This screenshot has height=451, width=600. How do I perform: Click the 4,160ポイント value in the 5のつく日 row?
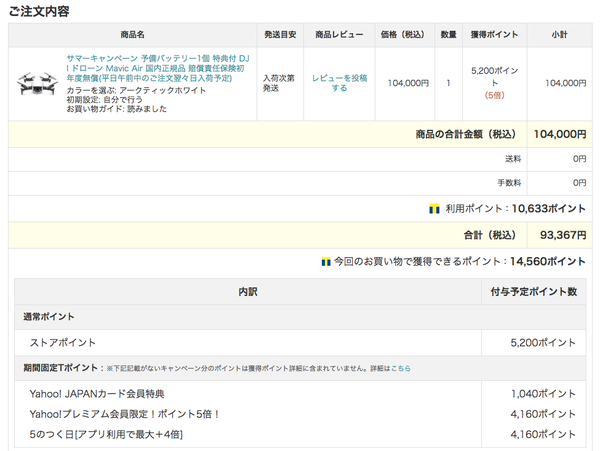pyautogui.click(x=543, y=435)
